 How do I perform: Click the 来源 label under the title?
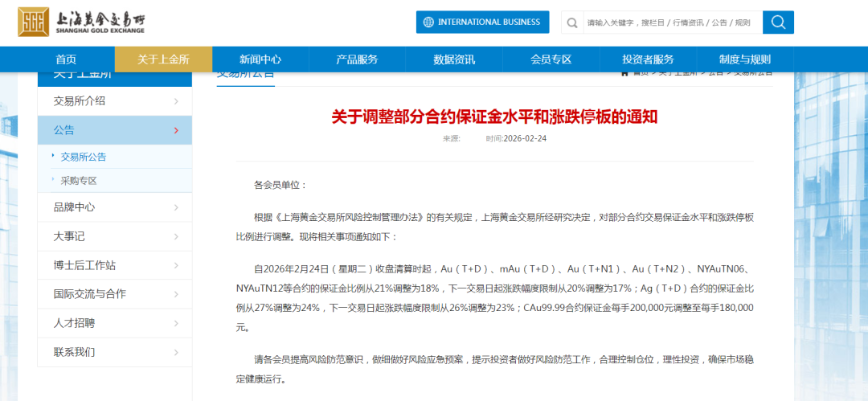[451, 138]
